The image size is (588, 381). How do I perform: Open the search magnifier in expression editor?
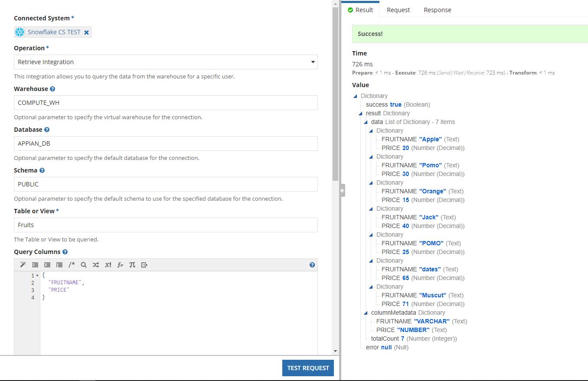click(x=84, y=265)
